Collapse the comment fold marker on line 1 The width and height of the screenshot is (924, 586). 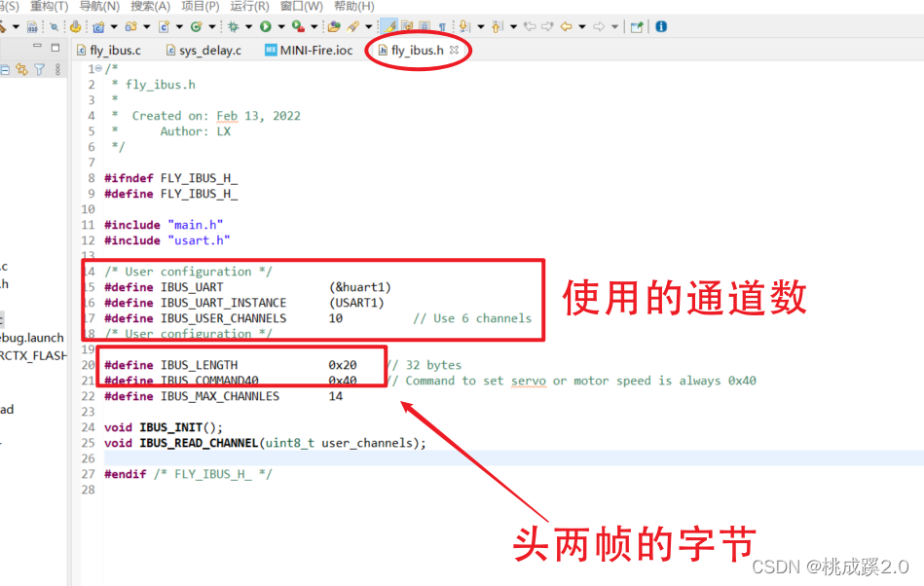[99, 68]
